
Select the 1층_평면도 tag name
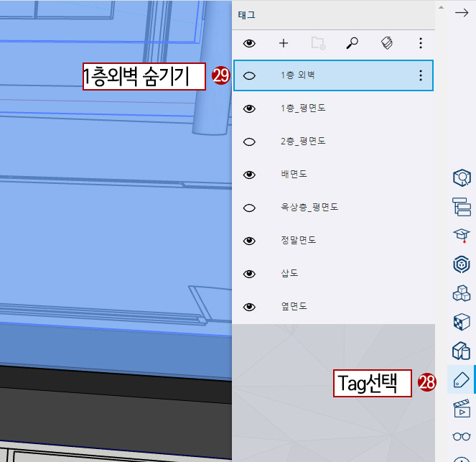303,108
